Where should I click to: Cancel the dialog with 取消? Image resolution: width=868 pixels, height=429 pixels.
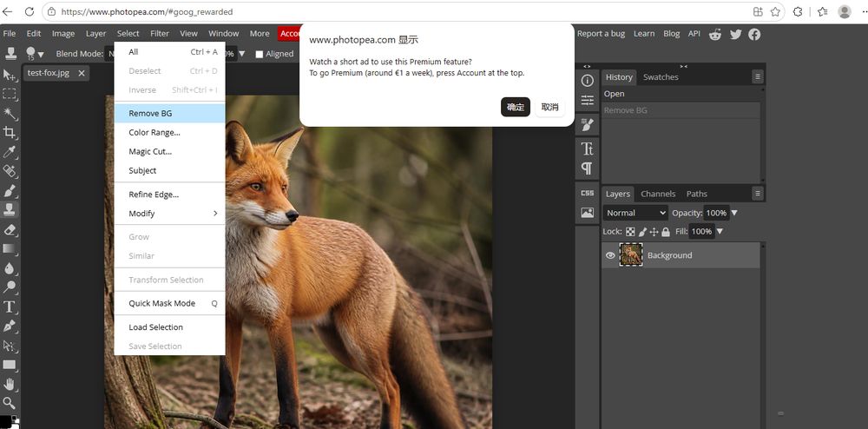549,108
